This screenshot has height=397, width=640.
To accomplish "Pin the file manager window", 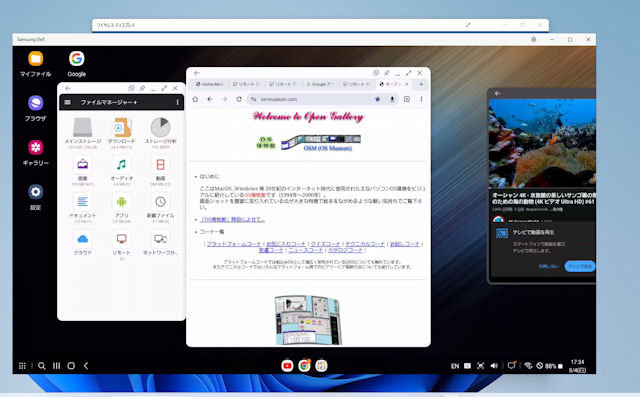I will click(142, 88).
